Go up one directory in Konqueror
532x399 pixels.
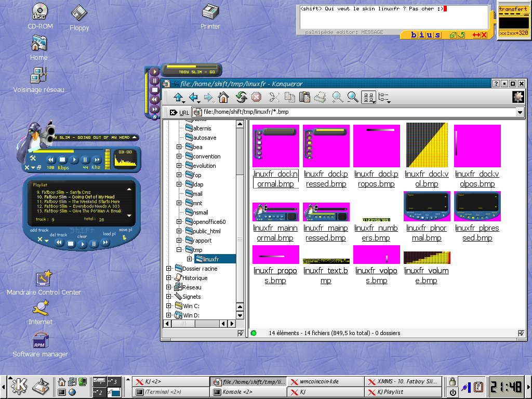point(179,97)
